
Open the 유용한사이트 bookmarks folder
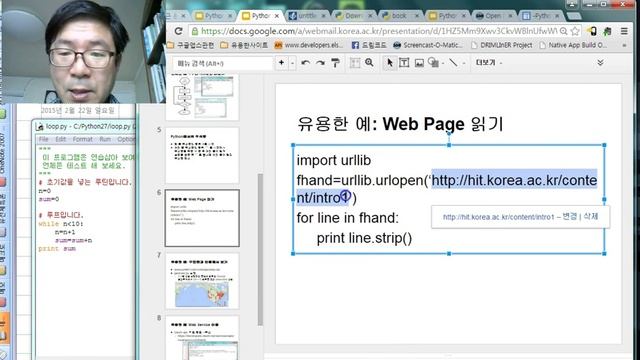(244, 45)
